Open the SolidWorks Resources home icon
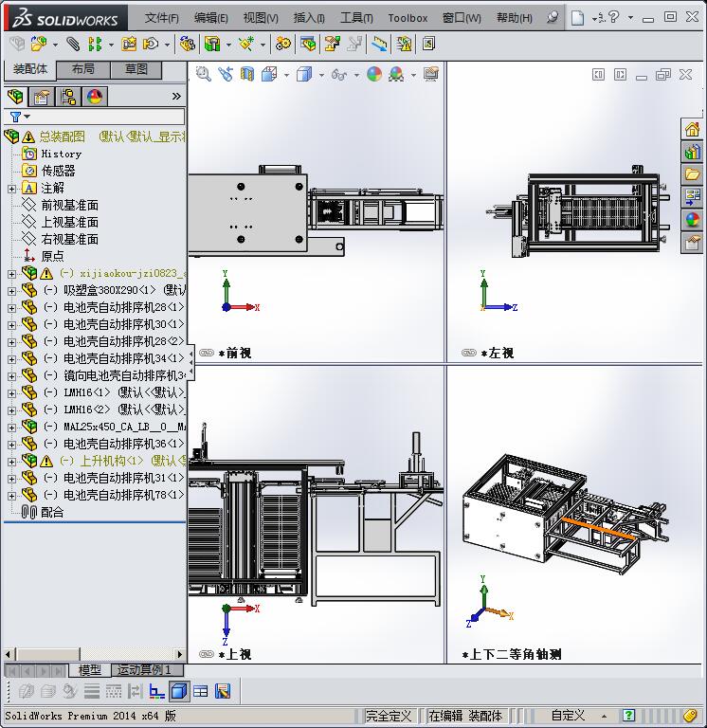This screenshot has height=728, width=707. [692, 129]
